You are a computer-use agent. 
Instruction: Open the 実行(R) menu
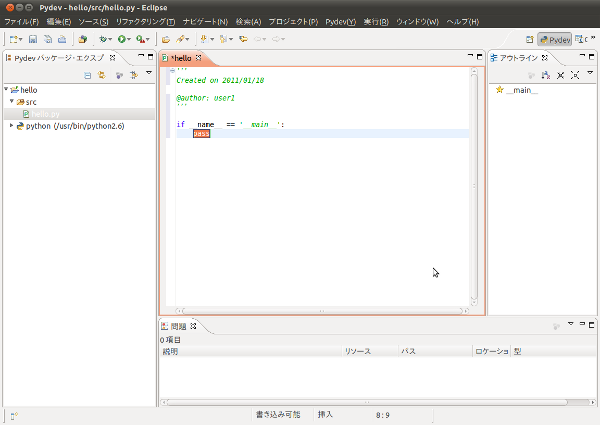(x=376, y=22)
